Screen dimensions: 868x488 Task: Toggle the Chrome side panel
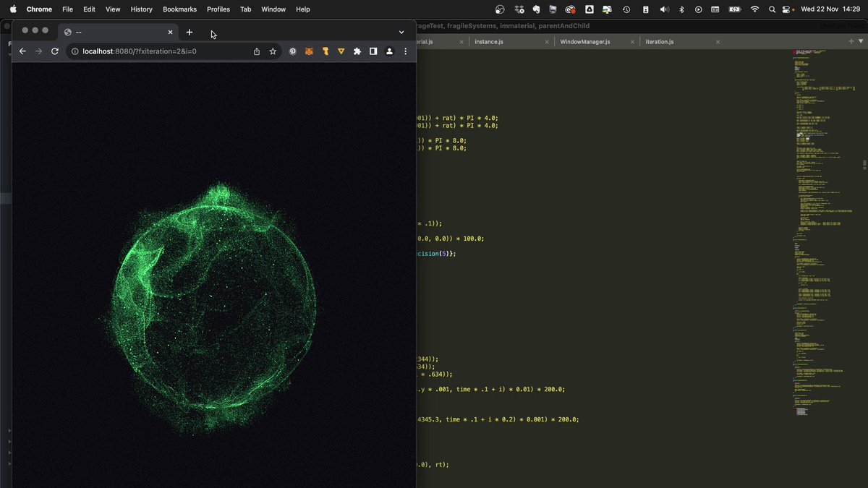coord(373,51)
